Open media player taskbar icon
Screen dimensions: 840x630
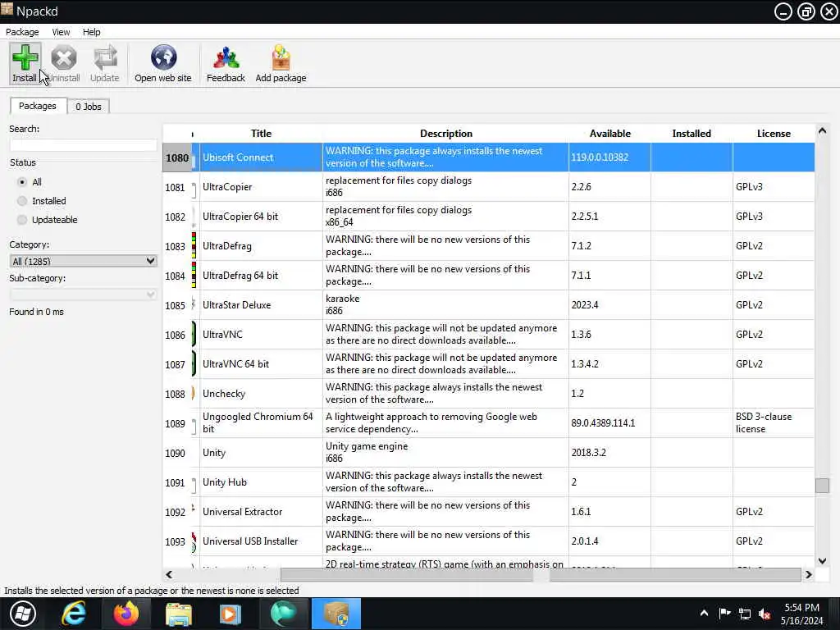pyautogui.click(x=231, y=614)
